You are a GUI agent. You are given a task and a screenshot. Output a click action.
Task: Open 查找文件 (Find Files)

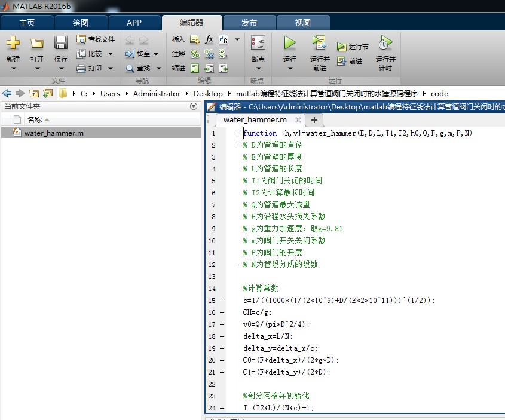point(96,39)
